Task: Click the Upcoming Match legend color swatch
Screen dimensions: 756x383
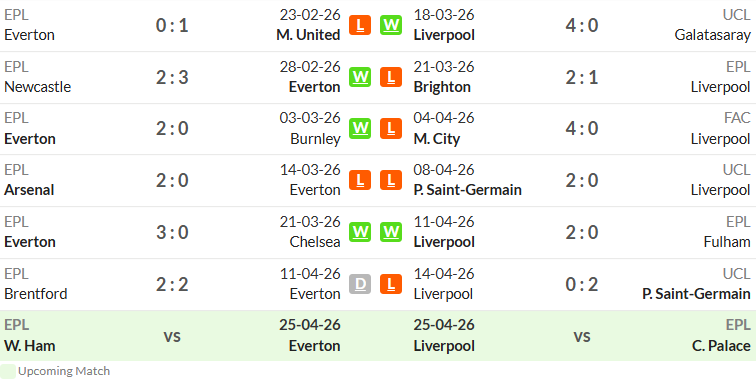Action: (x=8, y=371)
